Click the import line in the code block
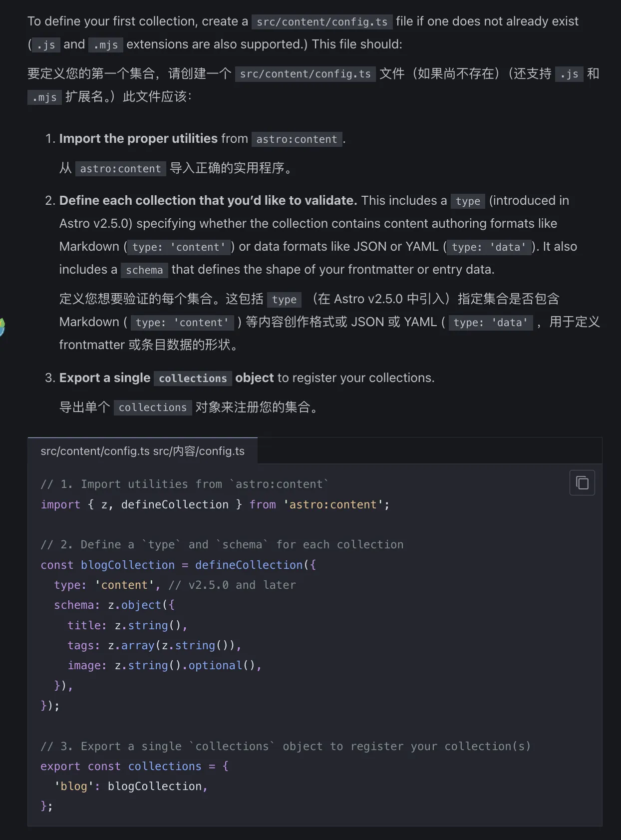The width and height of the screenshot is (621, 840). click(x=215, y=504)
